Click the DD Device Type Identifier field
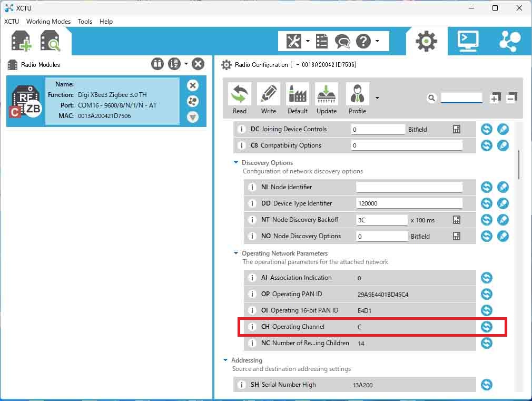The height and width of the screenshot is (401, 532). pos(409,203)
